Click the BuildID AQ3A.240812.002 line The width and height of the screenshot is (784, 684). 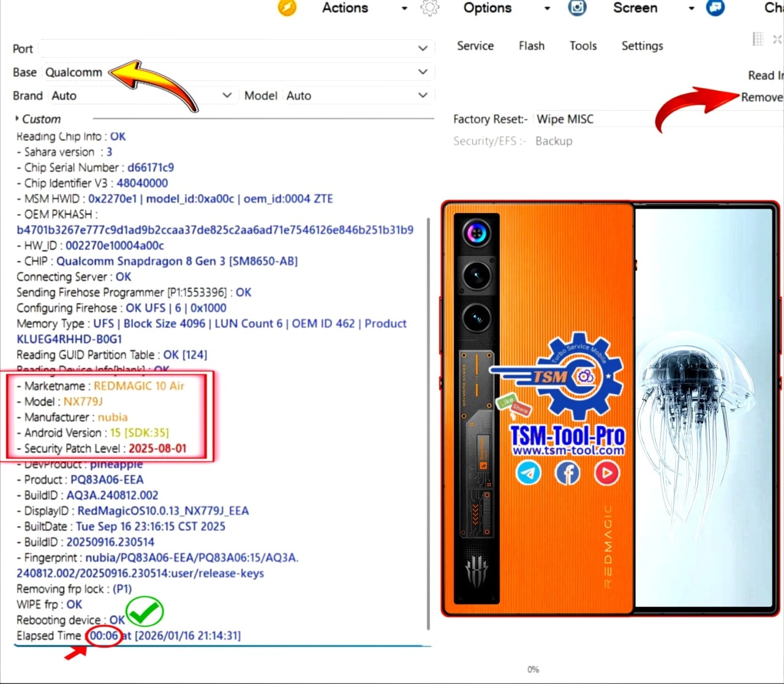click(88, 495)
